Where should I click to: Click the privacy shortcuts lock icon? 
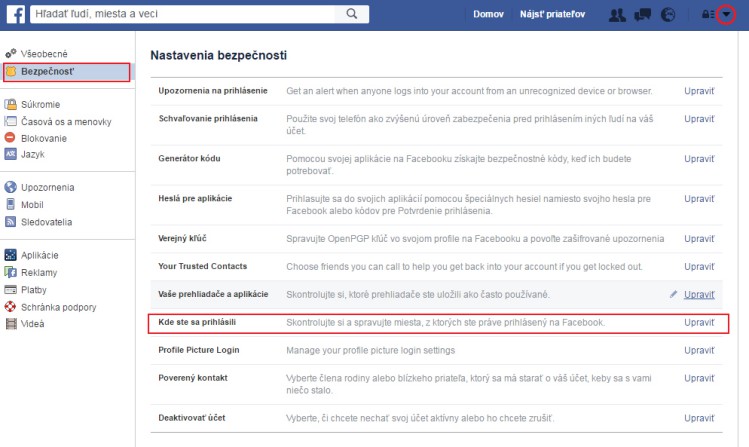click(707, 14)
